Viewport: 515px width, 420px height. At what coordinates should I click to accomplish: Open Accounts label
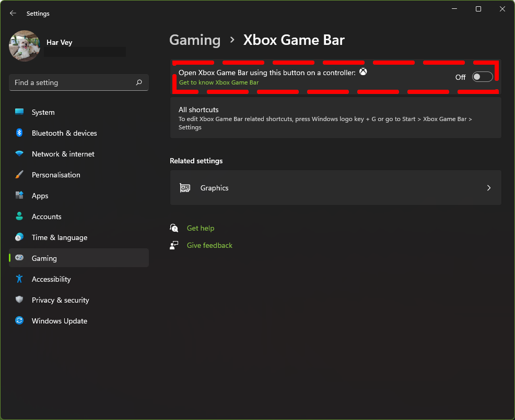tap(46, 217)
